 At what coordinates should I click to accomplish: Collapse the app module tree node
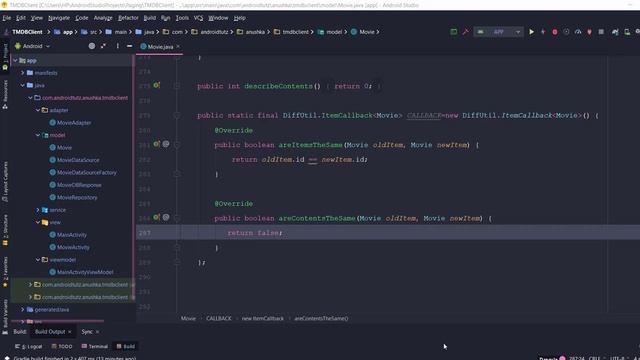point(16,60)
